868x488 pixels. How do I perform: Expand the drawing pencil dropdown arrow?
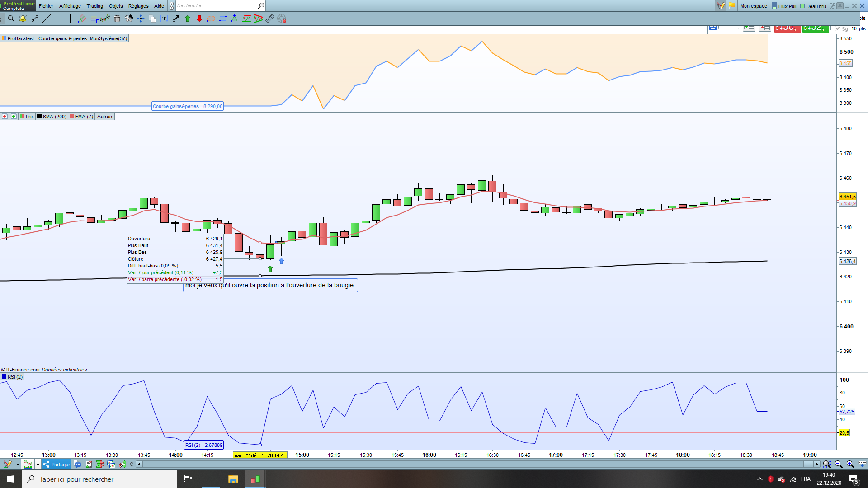(x=17, y=464)
